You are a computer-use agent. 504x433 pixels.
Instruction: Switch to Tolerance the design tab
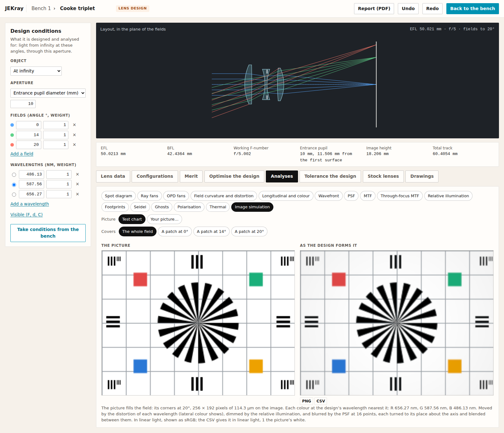click(330, 176)
